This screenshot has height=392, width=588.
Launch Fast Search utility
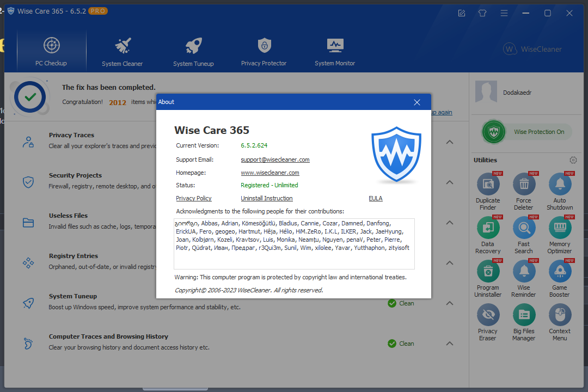pyautogui.click(x=524, y=235)
